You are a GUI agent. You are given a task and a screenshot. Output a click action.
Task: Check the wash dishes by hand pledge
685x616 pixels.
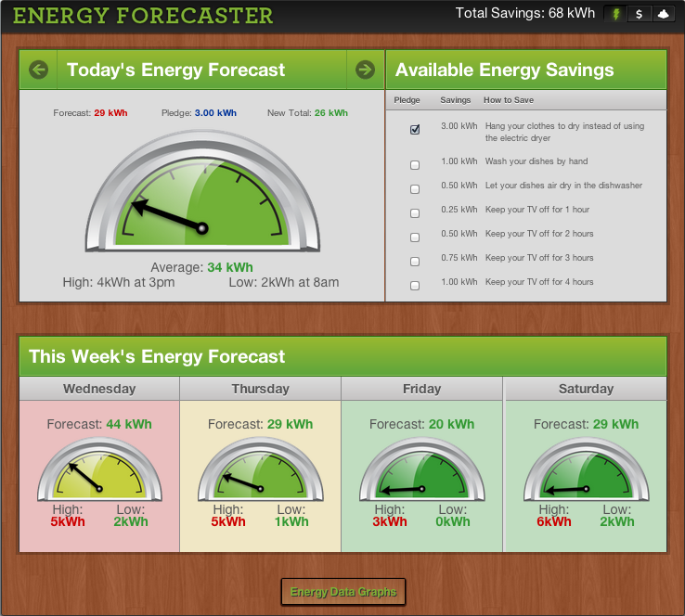click(x=415, y=165)
